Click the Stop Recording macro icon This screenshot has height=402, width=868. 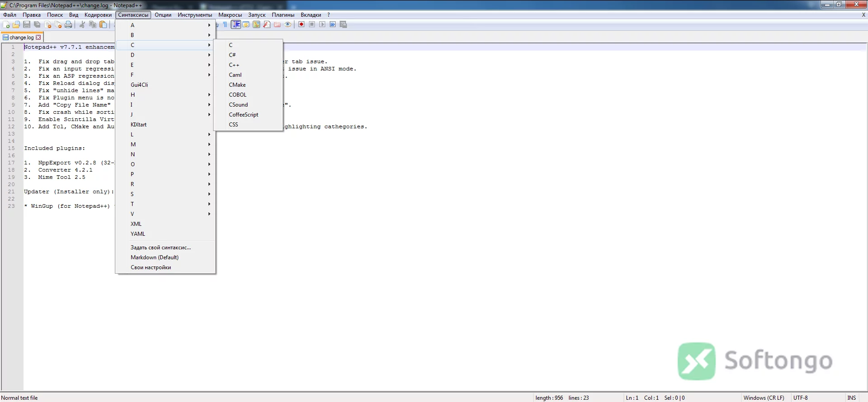click(312, 25)
